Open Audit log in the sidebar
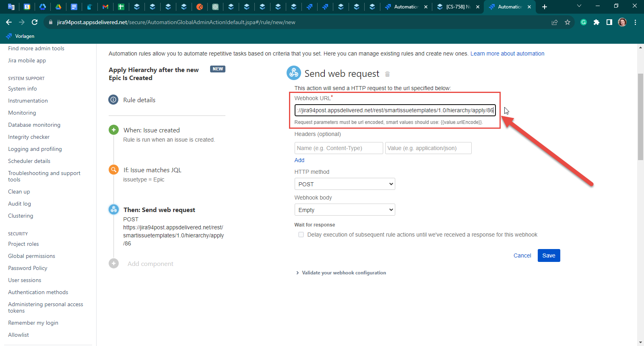644x346 pixels. click(19, 204)
